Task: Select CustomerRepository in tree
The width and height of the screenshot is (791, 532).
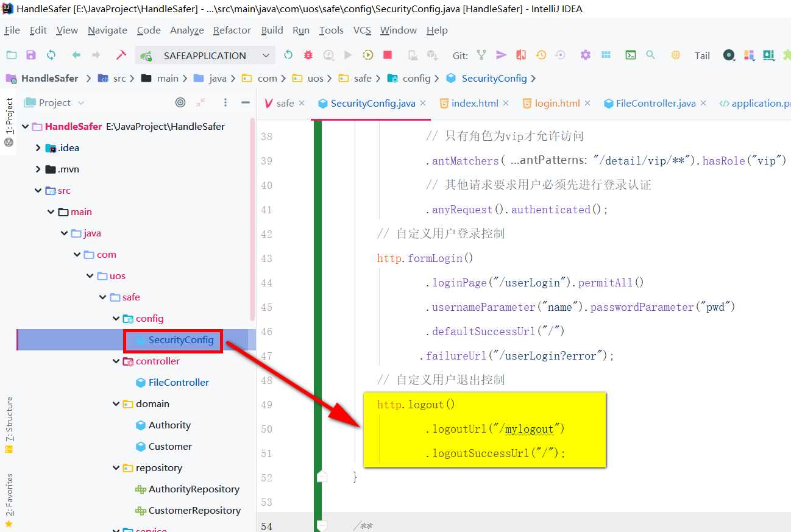Action: coord(194,511)
